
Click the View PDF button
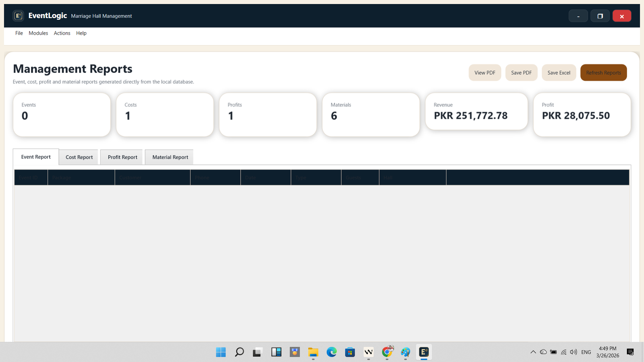coord(485,73)
